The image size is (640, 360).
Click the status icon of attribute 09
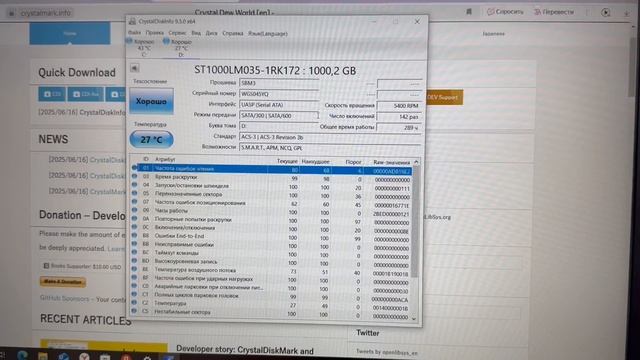point(134,210)
